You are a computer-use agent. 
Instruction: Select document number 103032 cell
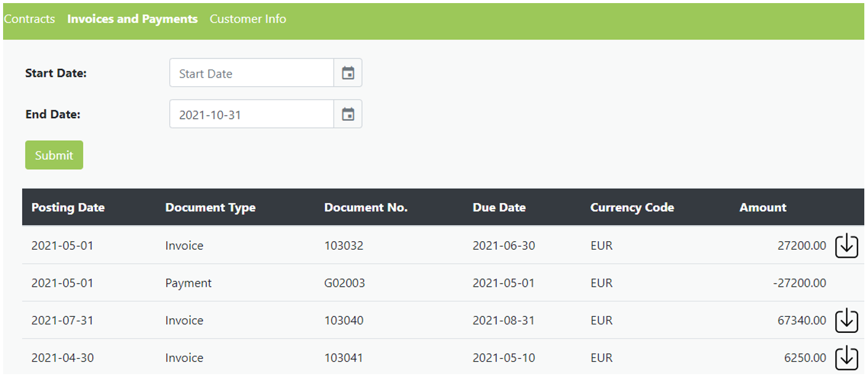(344, 245)
